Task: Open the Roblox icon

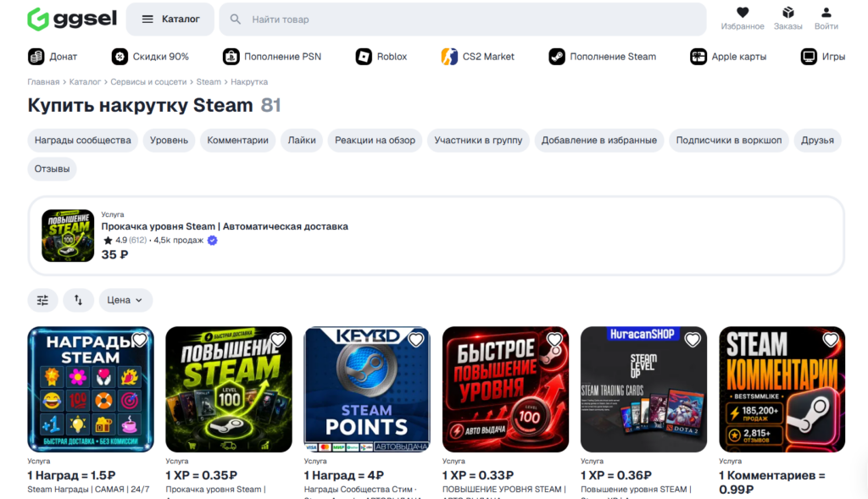Action: (364, 57)
